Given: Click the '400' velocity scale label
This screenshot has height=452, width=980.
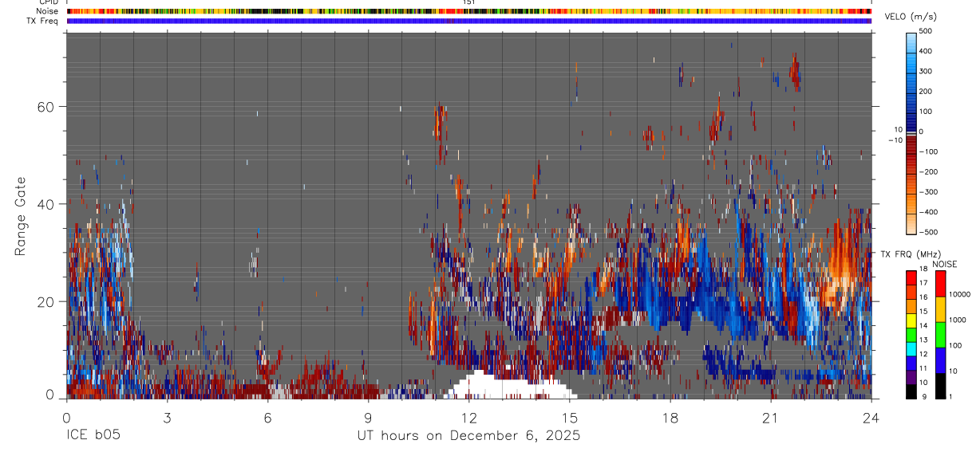Looking at the screenshot, I should (x=926, y=51).
